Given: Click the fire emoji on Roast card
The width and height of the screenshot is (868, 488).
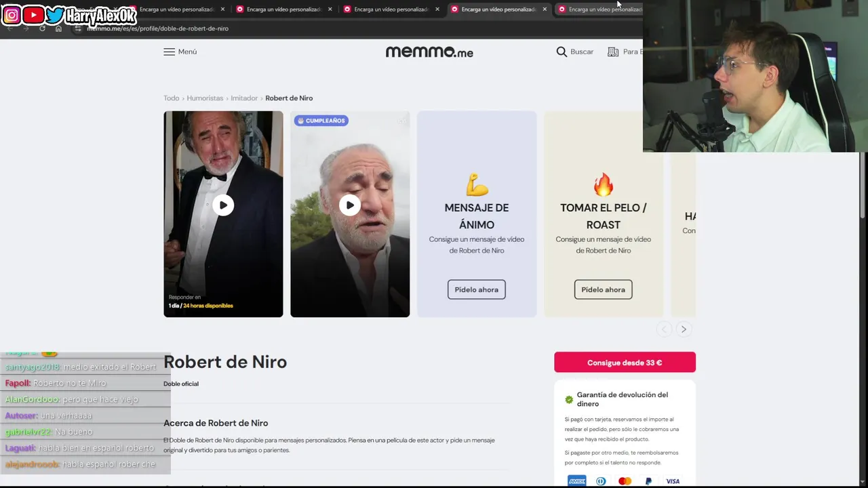Looking at the screenshot, I should tap(603, 184).
